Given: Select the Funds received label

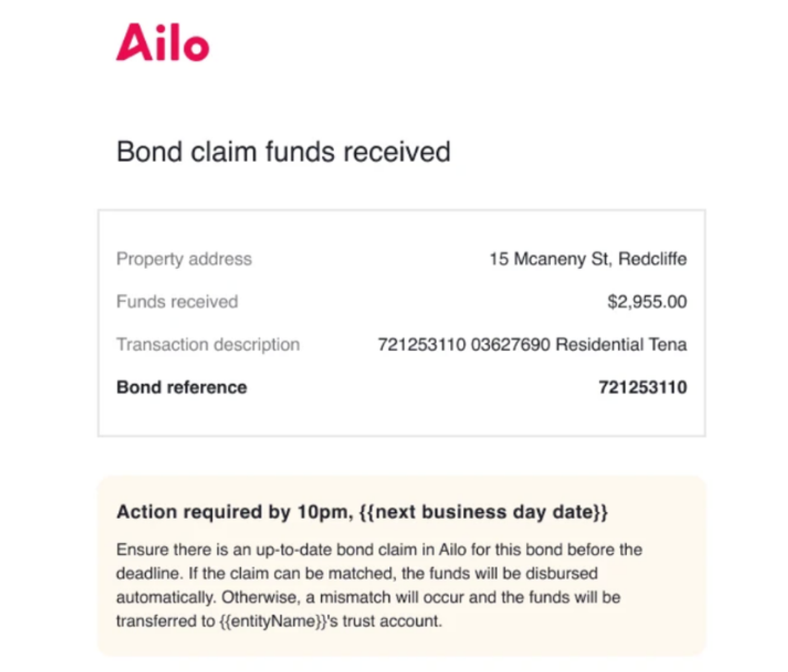Looking at the screenshot, I should coord(177,302).
